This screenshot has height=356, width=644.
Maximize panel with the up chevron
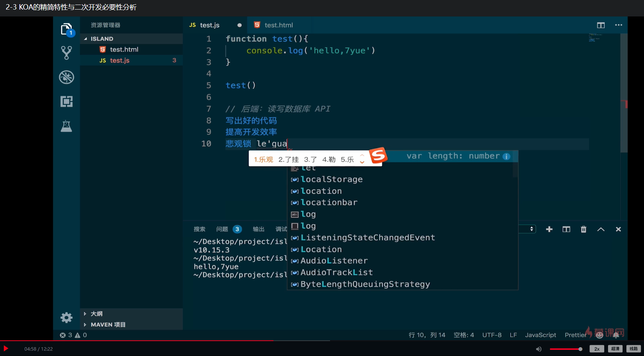pyautogui.click(x=601, y=229)
